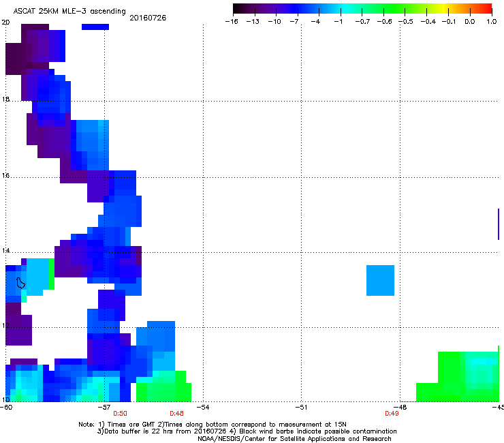
Task: Click the longitude label "-54"
Action: (203, 408)
